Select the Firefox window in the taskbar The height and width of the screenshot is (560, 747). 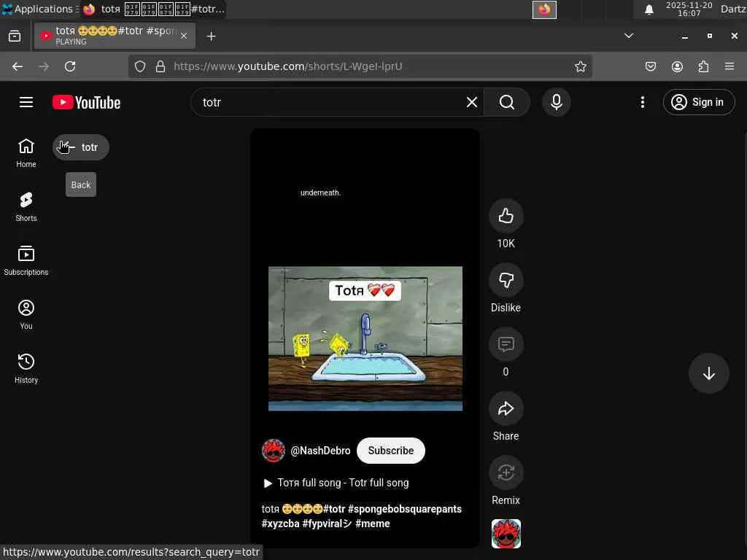(153, 9)
